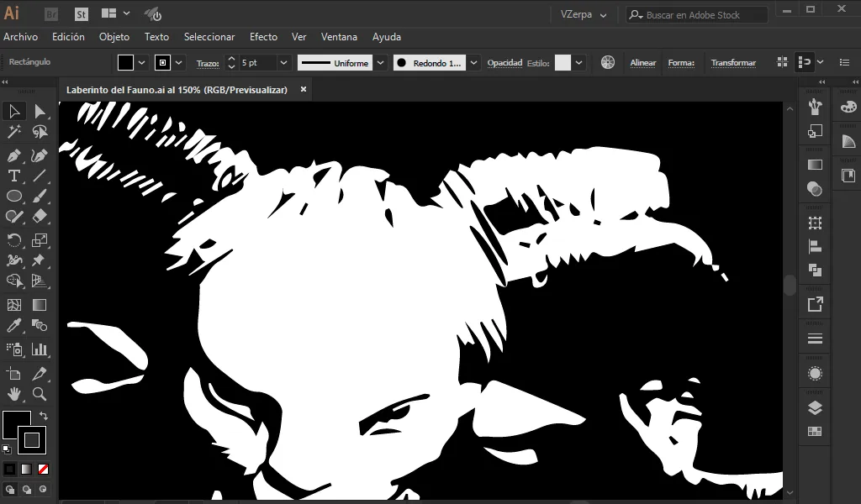Screen dimensions: 861x504
Task: Select the Pen tool
Action: (13, 155)
